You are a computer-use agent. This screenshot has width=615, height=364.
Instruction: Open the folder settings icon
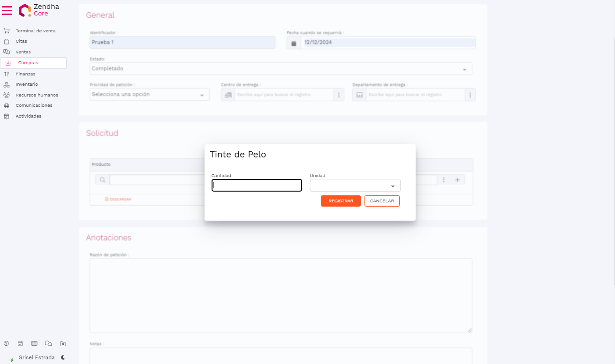tap(63, 343)
